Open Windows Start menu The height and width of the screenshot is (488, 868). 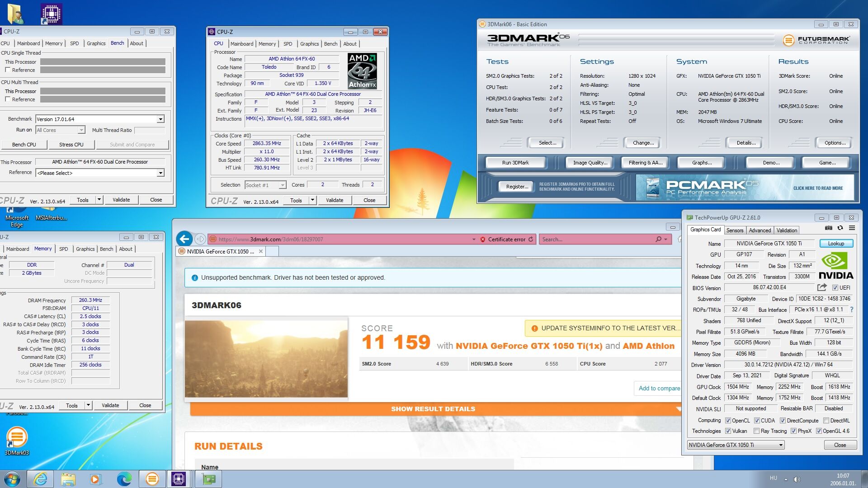[x=12, y=479]
